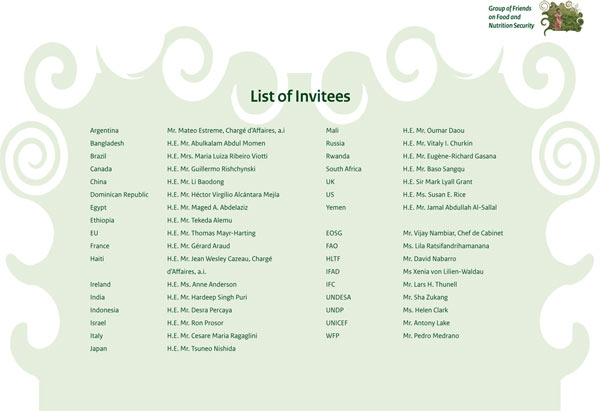The image size is (600, 411).
Task: Click 'H.E. Mr. Cesare Maria Ragaglini'
Action: point(212,336)
